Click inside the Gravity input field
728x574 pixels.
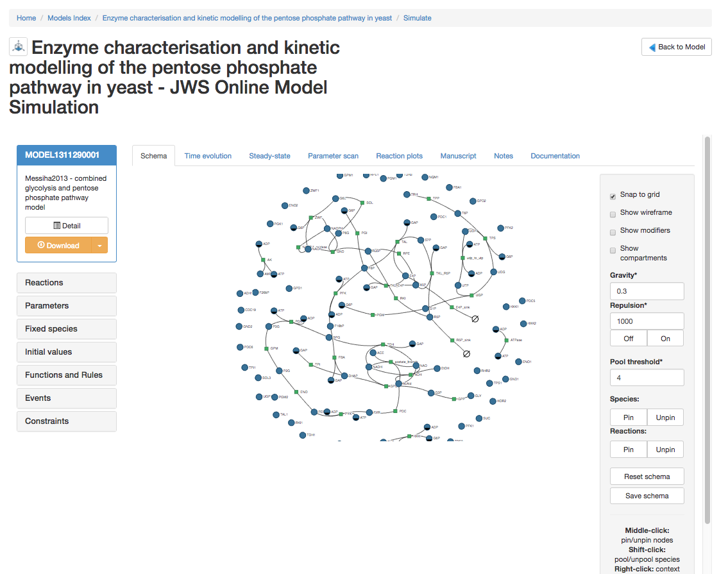(647, 291)
